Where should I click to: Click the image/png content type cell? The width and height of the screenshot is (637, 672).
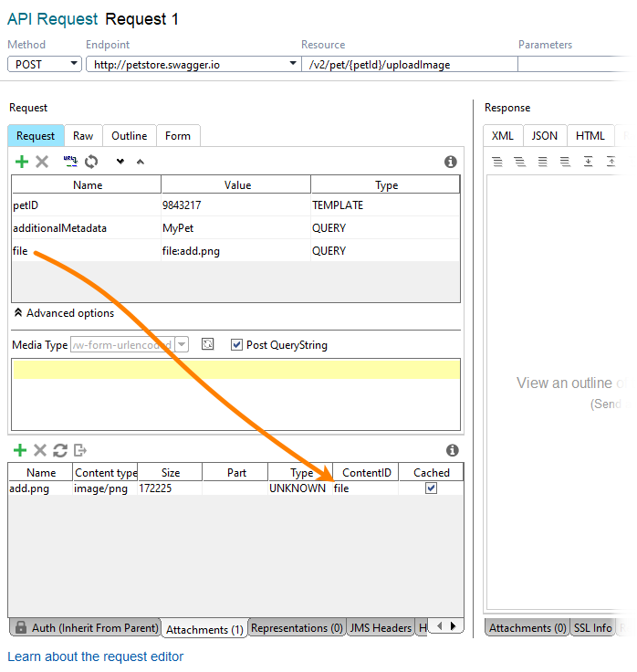click(105, 488)
